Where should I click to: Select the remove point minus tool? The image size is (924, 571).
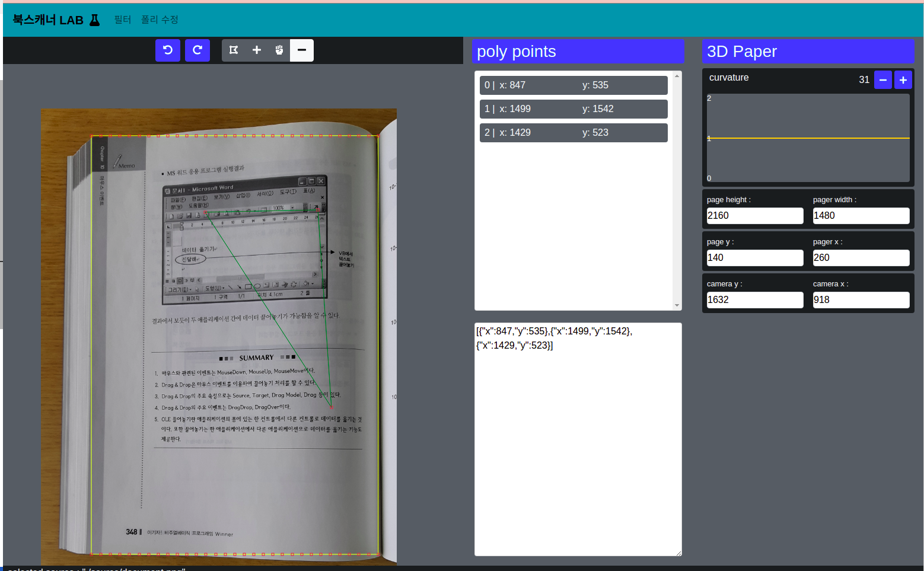click(x=302, y=50)
